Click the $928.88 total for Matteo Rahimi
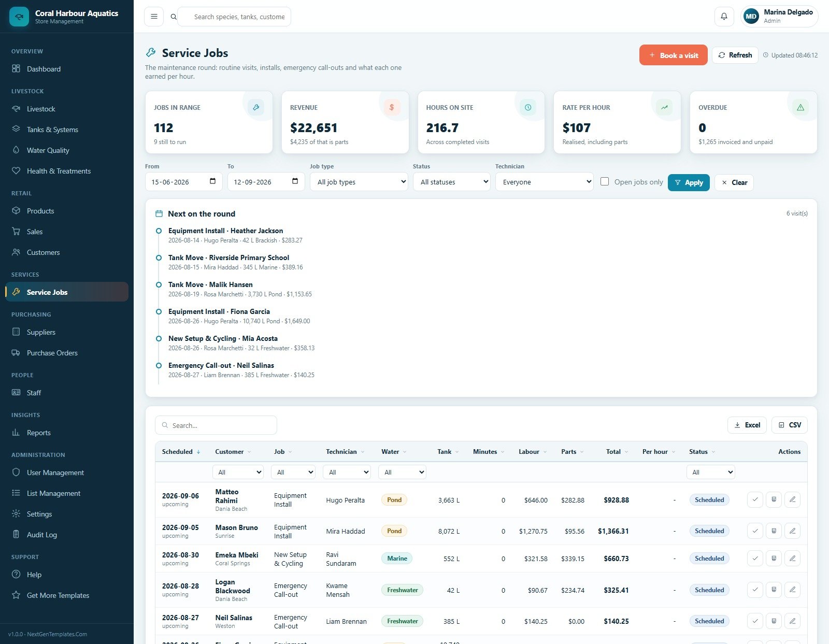The width and height of the screenshot is (829, 644). (616, 500)
